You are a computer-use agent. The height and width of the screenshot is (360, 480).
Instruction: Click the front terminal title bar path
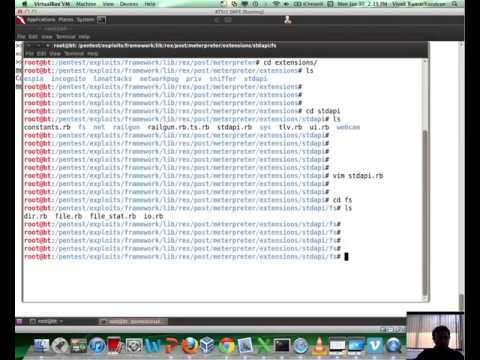(x=165, y=45)
